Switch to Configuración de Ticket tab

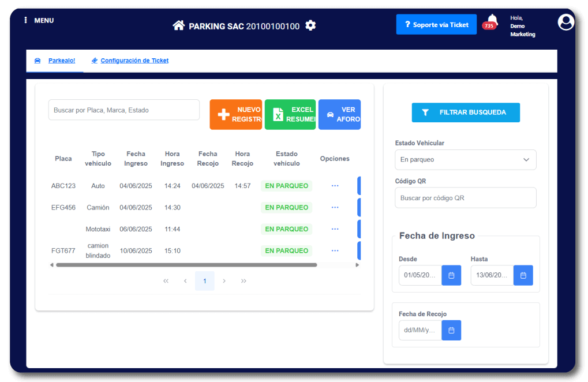[130, 61]
